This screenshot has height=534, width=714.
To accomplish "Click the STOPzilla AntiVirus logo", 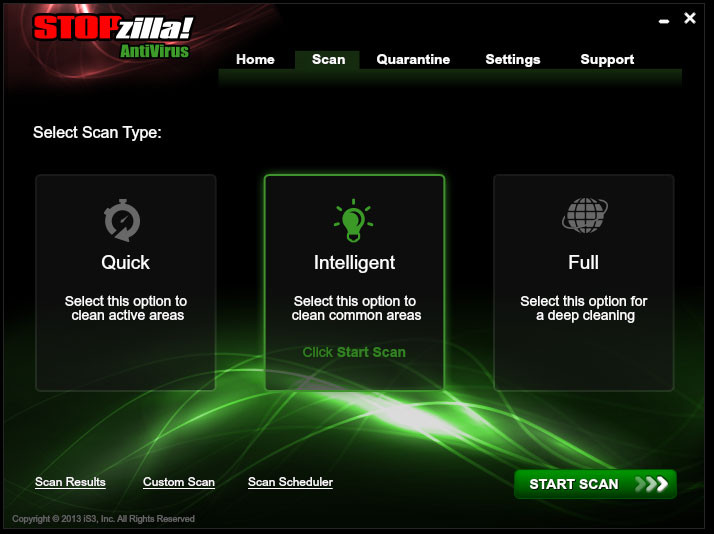I will (113, 37).
